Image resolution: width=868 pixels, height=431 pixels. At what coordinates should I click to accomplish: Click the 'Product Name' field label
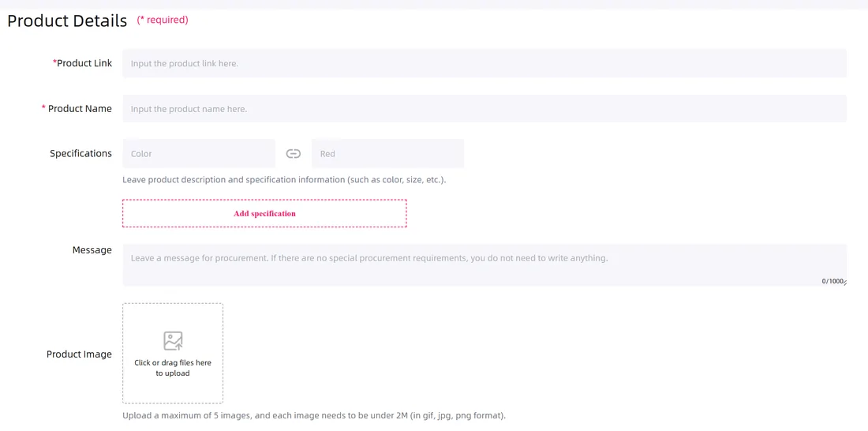[77, 109]
